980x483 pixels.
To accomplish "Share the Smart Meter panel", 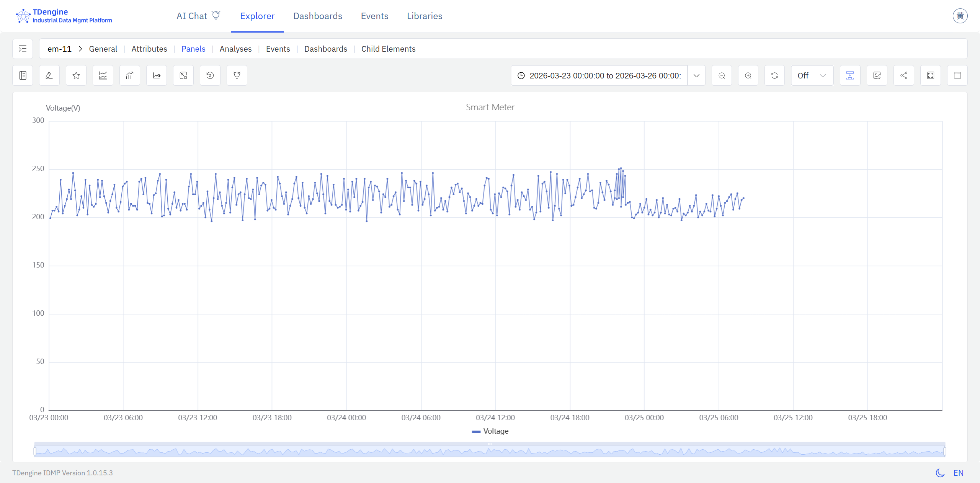I will tap(903, 75).
